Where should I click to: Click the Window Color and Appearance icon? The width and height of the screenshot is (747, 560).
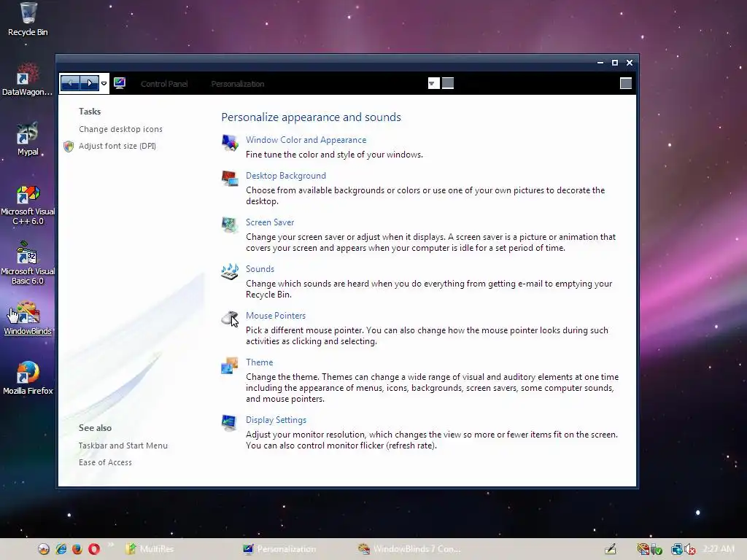pyautogui.click(x=230, y=142)
